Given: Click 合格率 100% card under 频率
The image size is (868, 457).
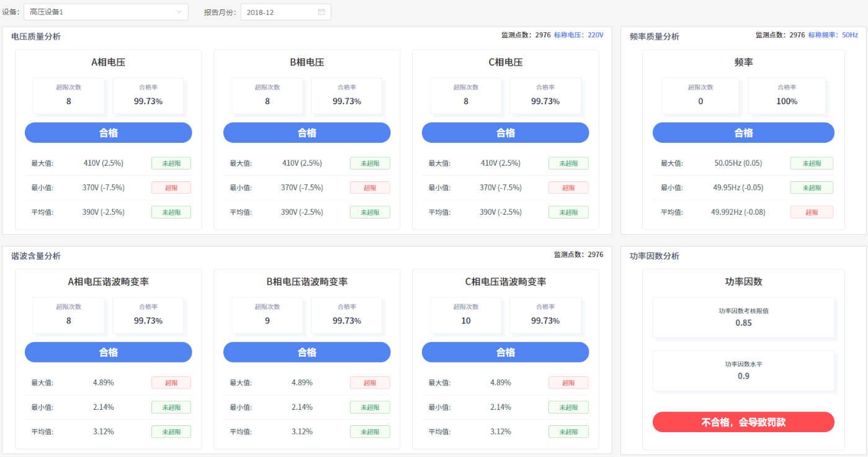Looking at the screenshot, I should (787, 96).
